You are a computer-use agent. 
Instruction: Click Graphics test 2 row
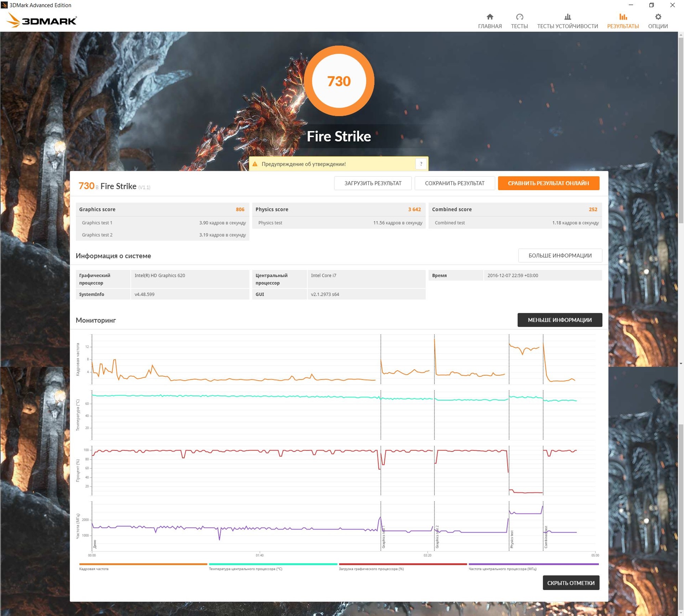point(162,235)
